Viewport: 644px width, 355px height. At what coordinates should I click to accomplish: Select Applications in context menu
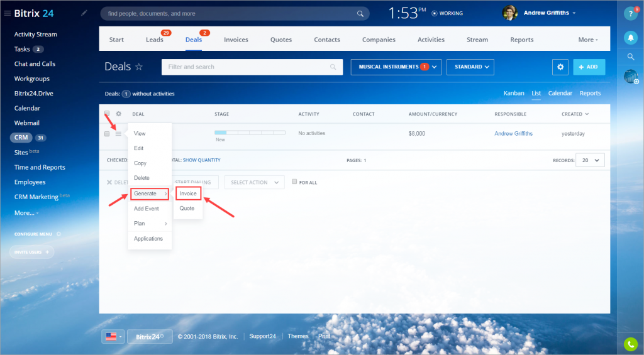(150, 238)
